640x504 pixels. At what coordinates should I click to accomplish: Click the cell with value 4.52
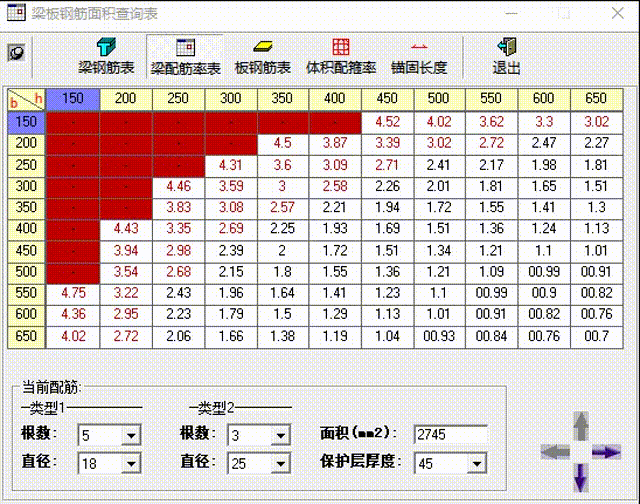387,122
